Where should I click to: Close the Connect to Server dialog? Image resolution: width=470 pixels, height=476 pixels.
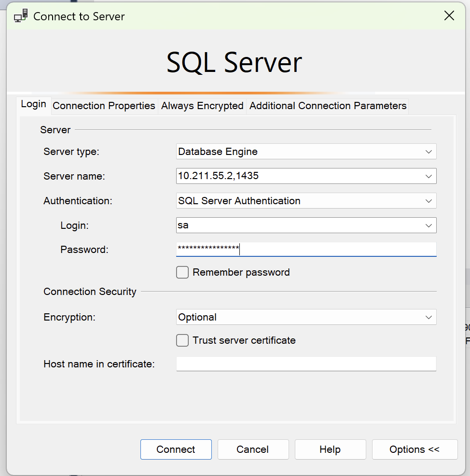pos(449,15)
